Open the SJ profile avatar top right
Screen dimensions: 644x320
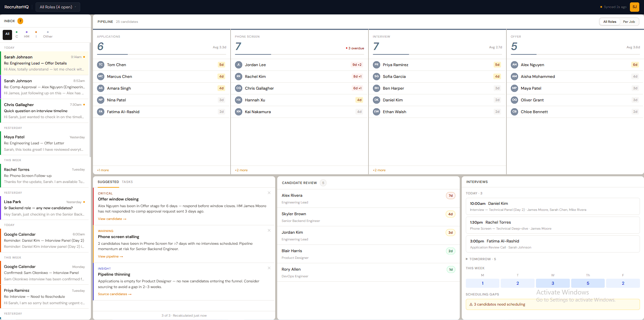634,7
